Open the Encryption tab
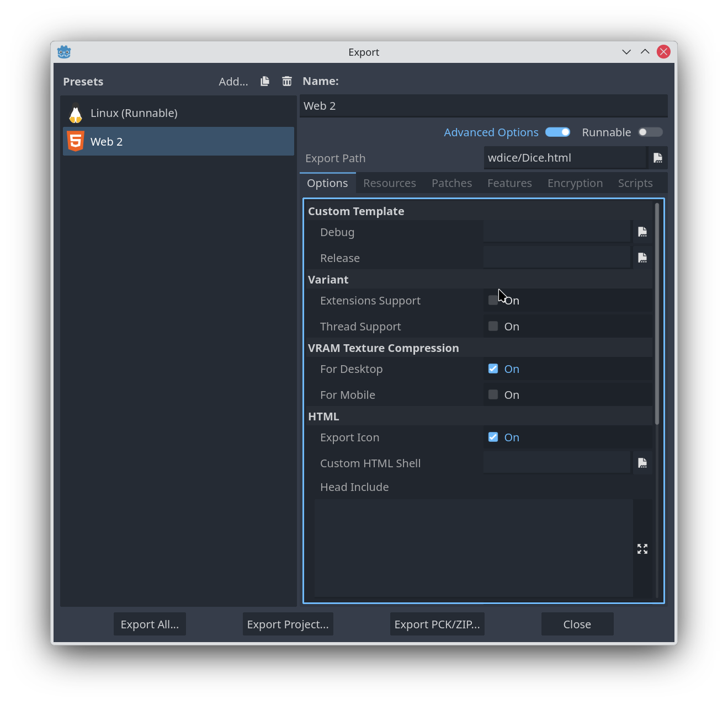Screen dimensions: 728x705 [x=575, y=183]
